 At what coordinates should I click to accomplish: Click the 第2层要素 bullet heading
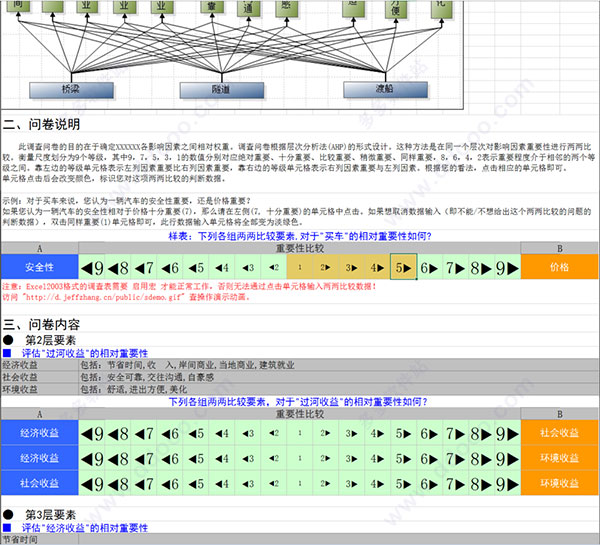pos(39,340)
